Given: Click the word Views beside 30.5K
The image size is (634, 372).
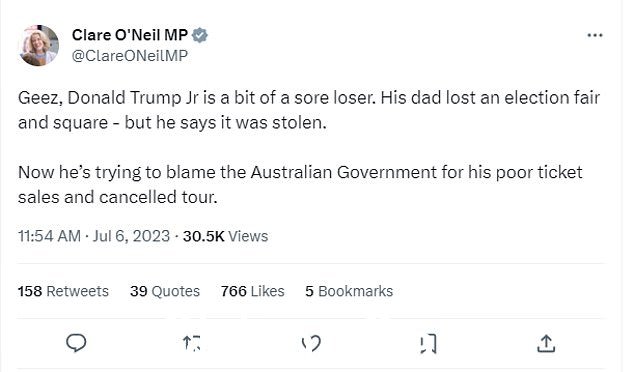Looking at the screenshot, I should 248,236.
